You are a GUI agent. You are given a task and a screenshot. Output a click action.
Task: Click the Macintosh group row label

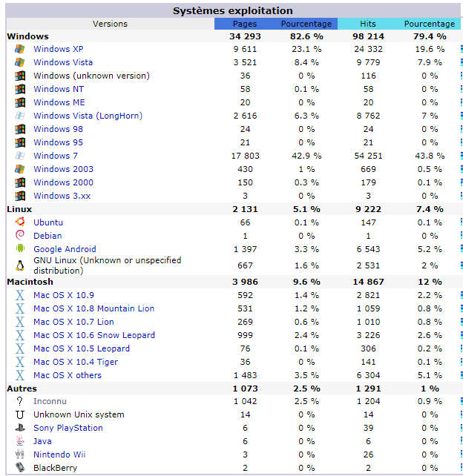click(x=30, y=282)
